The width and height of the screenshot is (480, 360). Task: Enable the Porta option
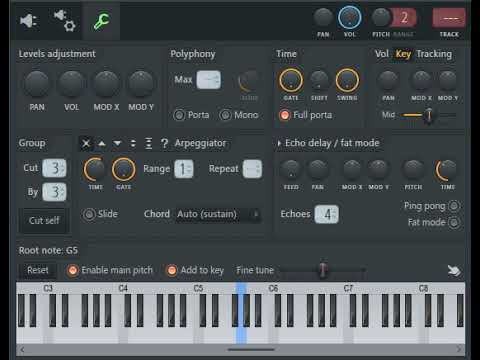tap(179, 115)
